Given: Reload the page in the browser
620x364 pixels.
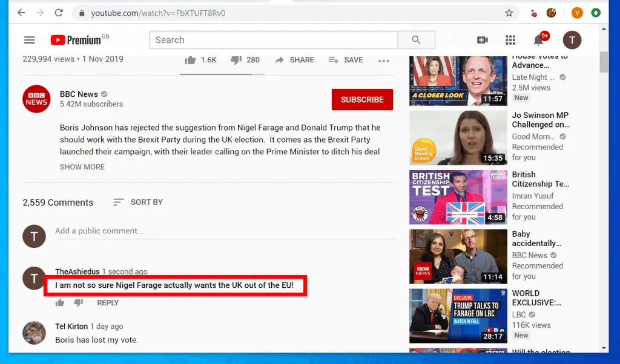Looking at the screenshot, I should [x=58, y=12].
